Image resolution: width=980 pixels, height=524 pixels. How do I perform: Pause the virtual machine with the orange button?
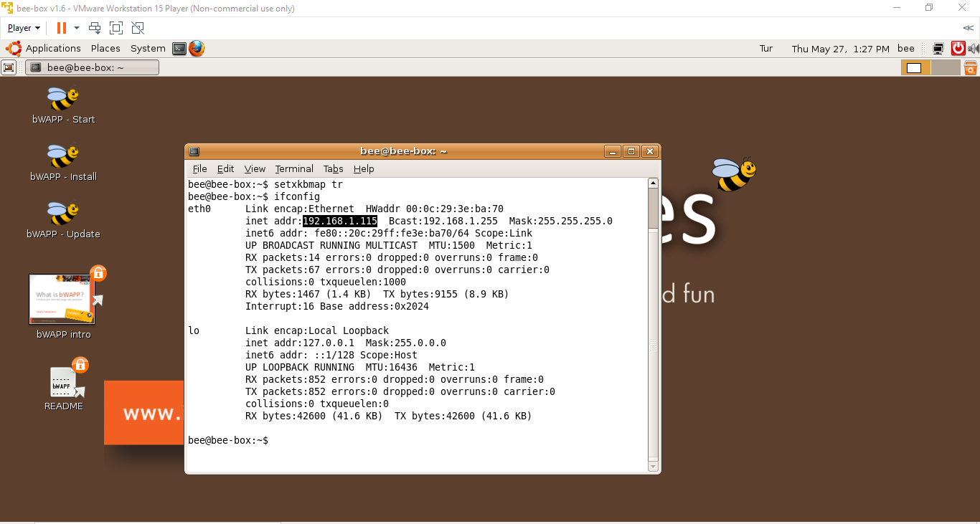coord(62,28)
